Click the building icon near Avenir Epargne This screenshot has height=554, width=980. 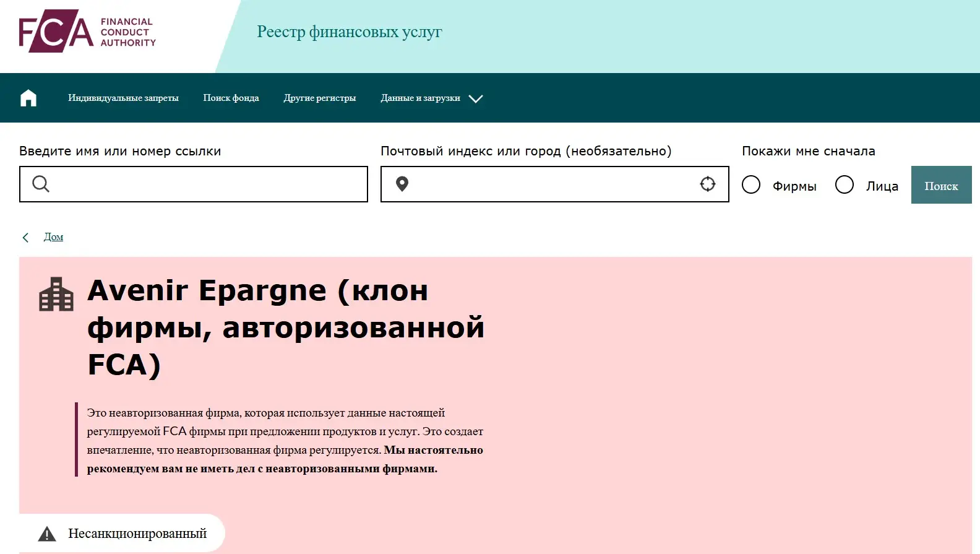(56, 294)
